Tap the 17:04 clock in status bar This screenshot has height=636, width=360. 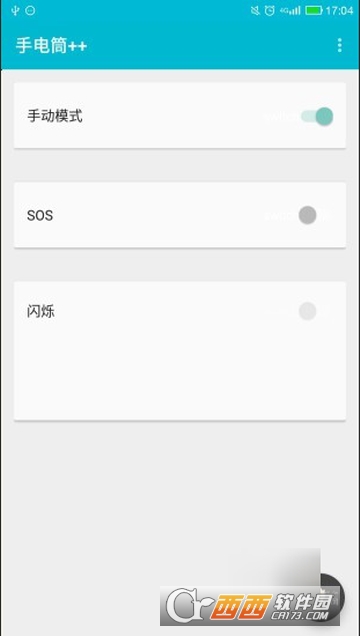tap(339, 11)
